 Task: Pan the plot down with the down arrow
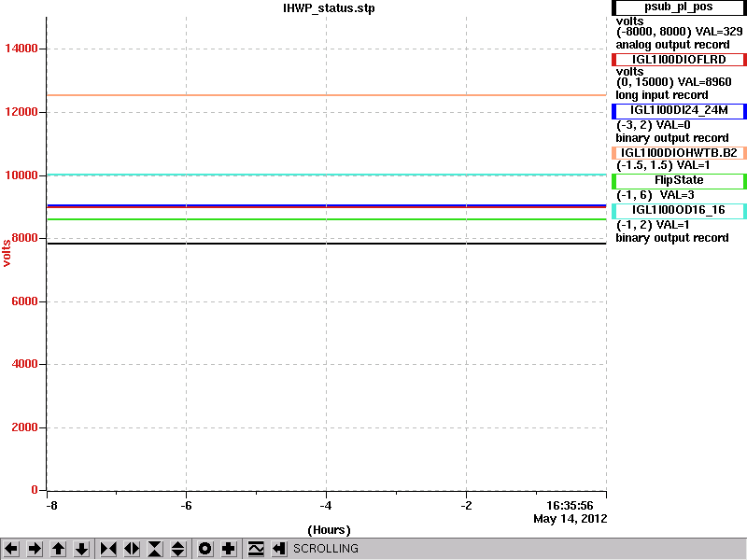[x=81, y=549]
